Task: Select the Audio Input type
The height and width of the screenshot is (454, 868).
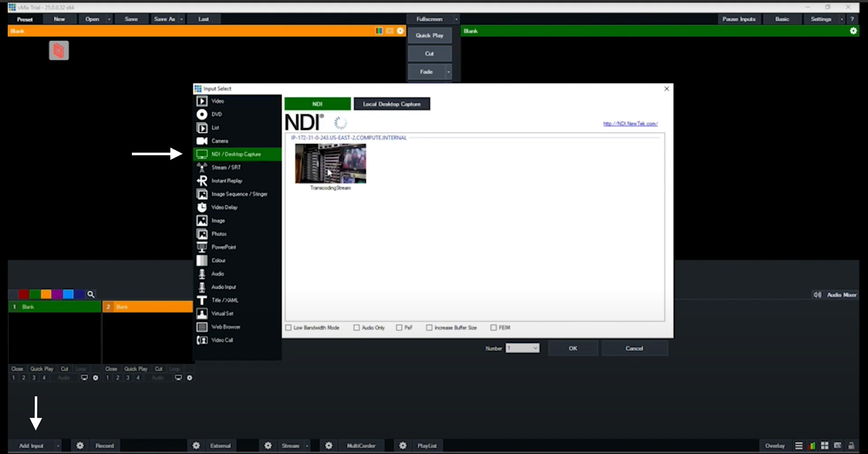Action: tap(237, 287)
